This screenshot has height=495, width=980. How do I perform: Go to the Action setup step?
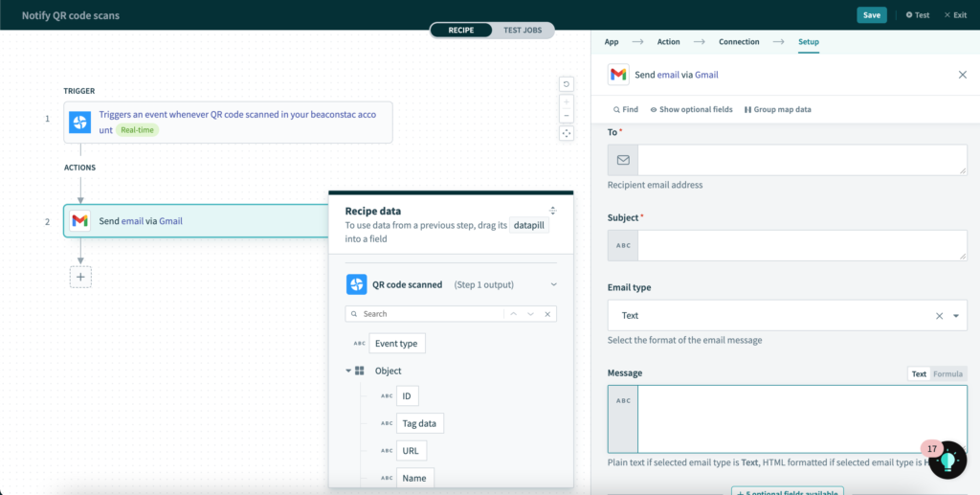(x=668, y=42)
